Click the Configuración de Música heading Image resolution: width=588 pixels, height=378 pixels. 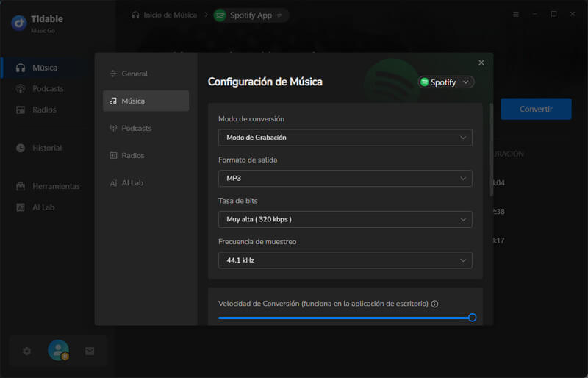point(265,82)
